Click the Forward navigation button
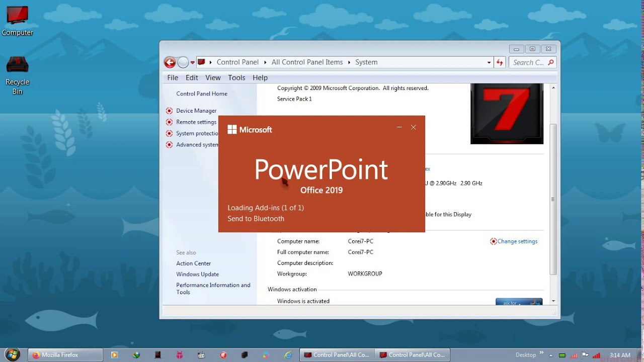Viewport: 644px width, 362px height. point(183,62)
